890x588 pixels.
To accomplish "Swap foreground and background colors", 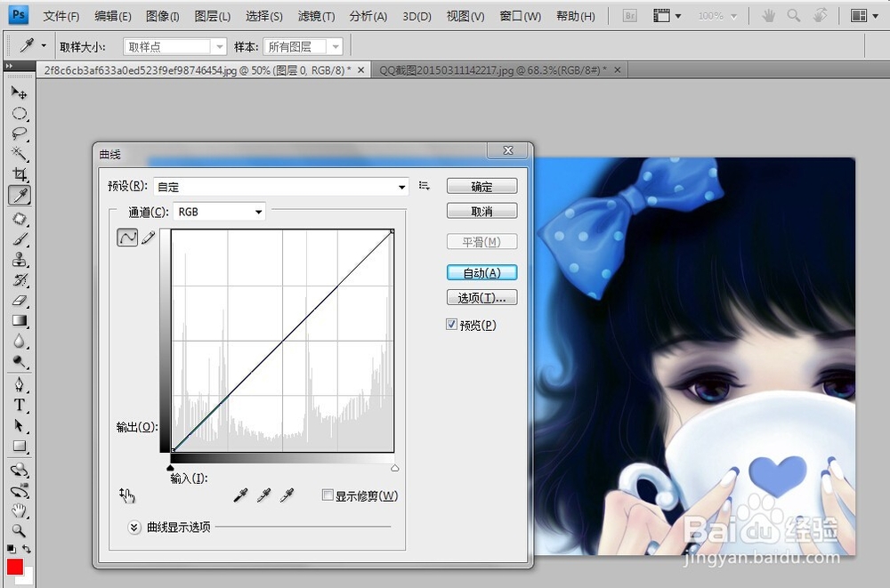I will pos(26,549).
